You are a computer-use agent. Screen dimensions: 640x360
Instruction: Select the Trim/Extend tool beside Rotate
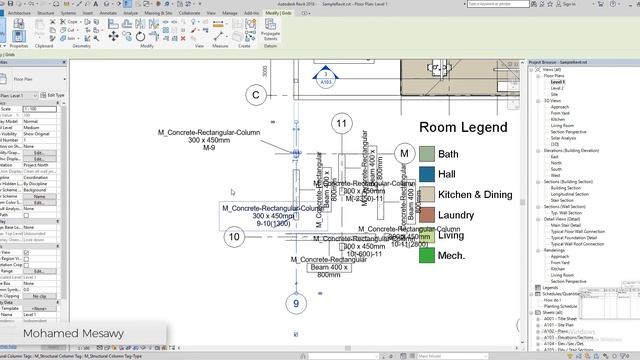[x=154, y=36]
